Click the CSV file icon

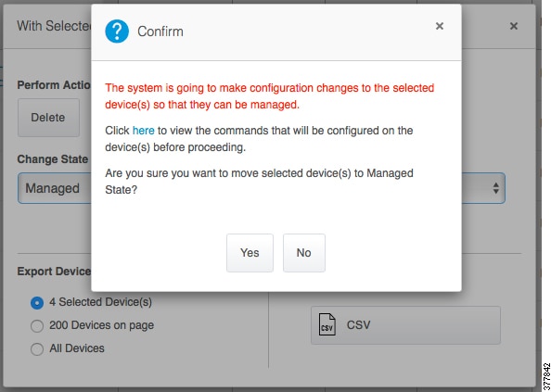pos(327,324)
